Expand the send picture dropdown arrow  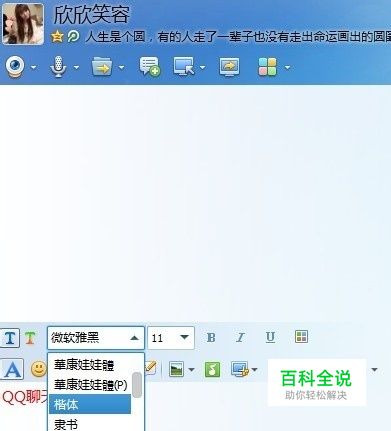coord(191,369)
